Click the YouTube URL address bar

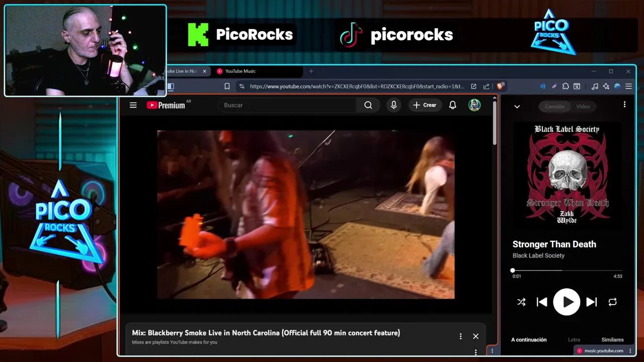pyautogui.click(x=357, y=86)
